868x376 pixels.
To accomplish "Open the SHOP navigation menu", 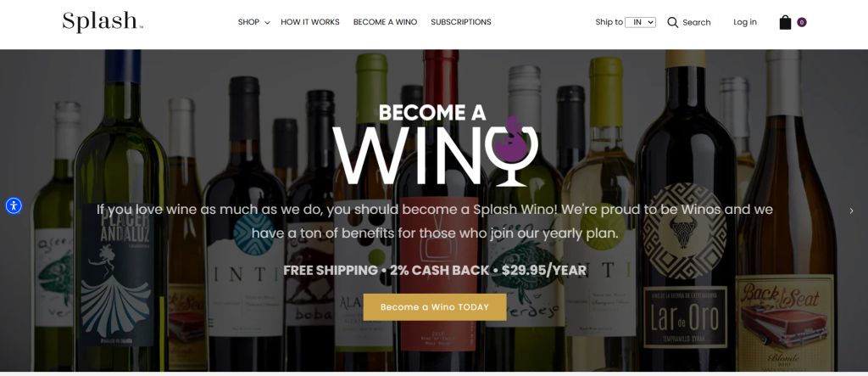I will click(248, 22).
